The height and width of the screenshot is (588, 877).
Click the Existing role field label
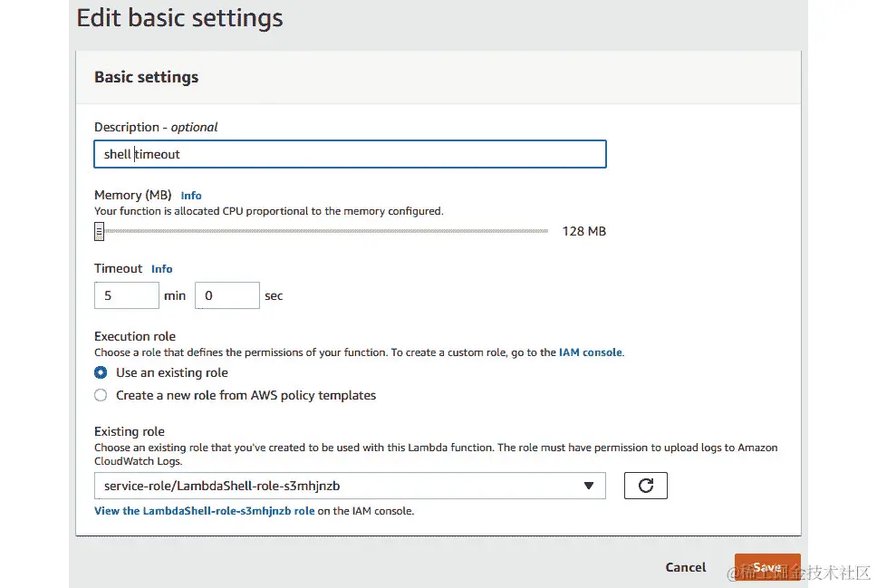click(130, 431)
